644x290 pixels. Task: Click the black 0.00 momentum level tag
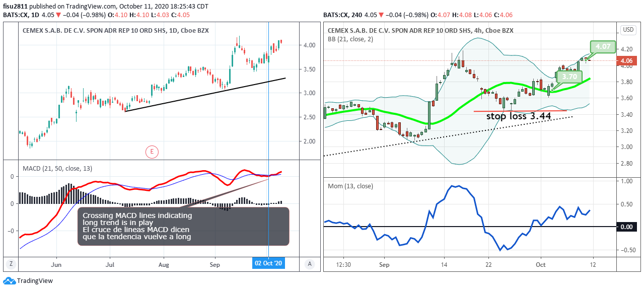627,227
